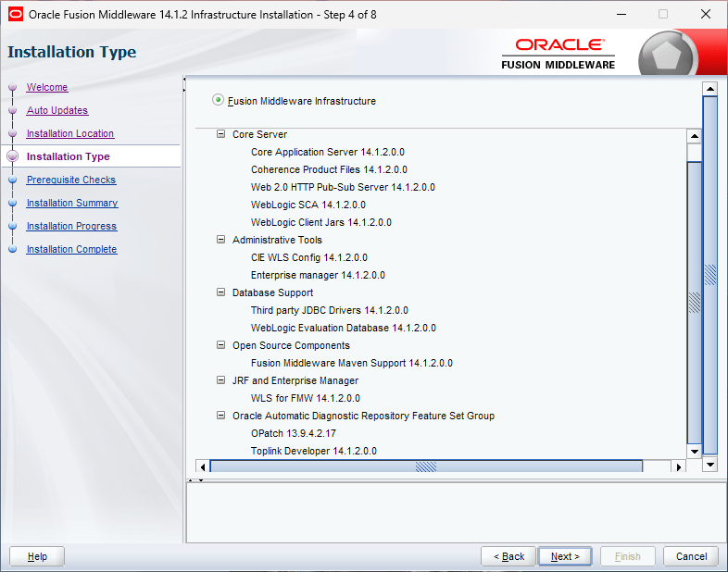This screenshot has height=572, width=728.
Task: Close the installer window
Action: tap(706, 14)
